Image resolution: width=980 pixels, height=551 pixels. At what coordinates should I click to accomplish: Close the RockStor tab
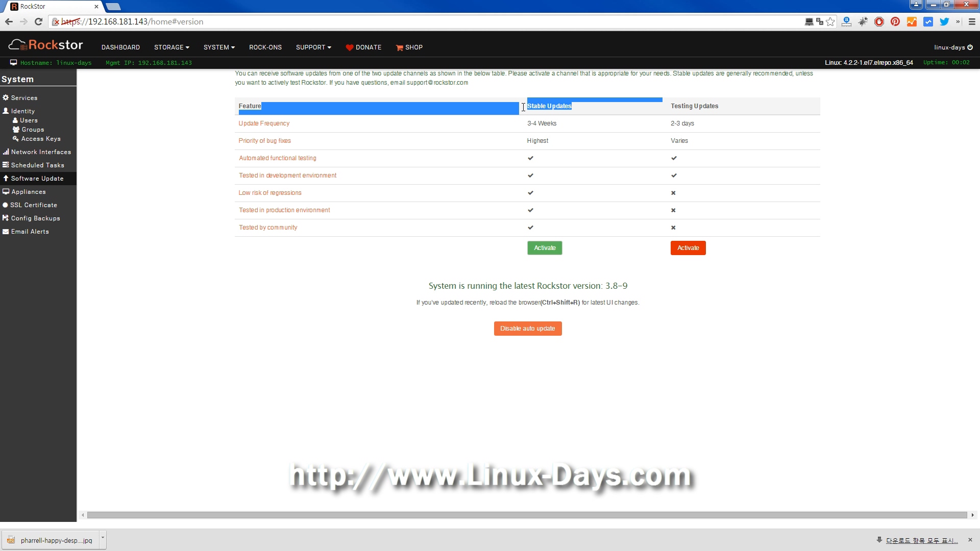click(x=96, y=7)
